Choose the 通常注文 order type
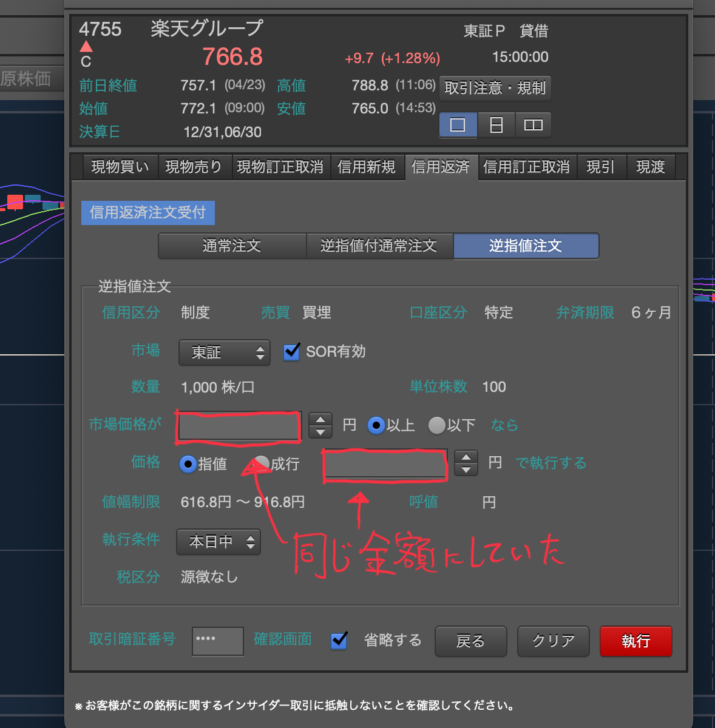The height and width of the screenshot is (728, 715). pyautogui.click(x=232, y=246)
